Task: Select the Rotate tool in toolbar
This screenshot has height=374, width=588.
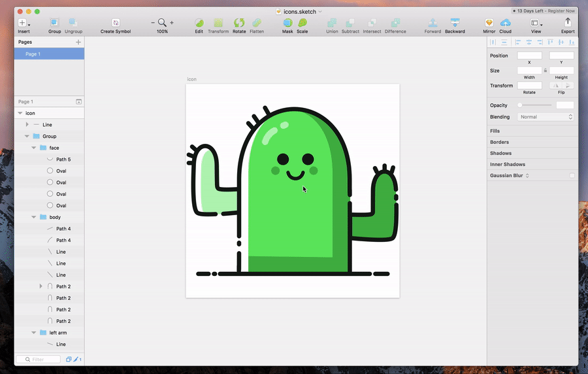Action: click(239, 23)
